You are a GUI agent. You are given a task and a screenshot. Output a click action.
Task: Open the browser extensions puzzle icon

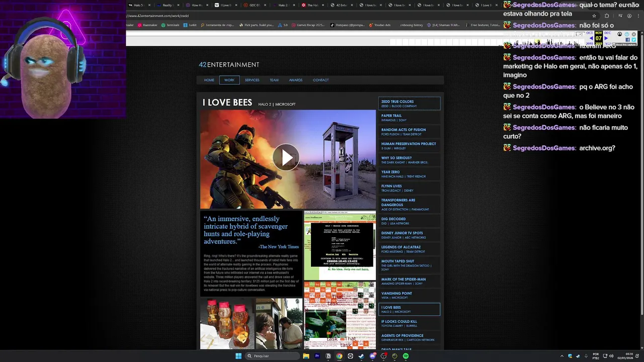tap(607, 16)
